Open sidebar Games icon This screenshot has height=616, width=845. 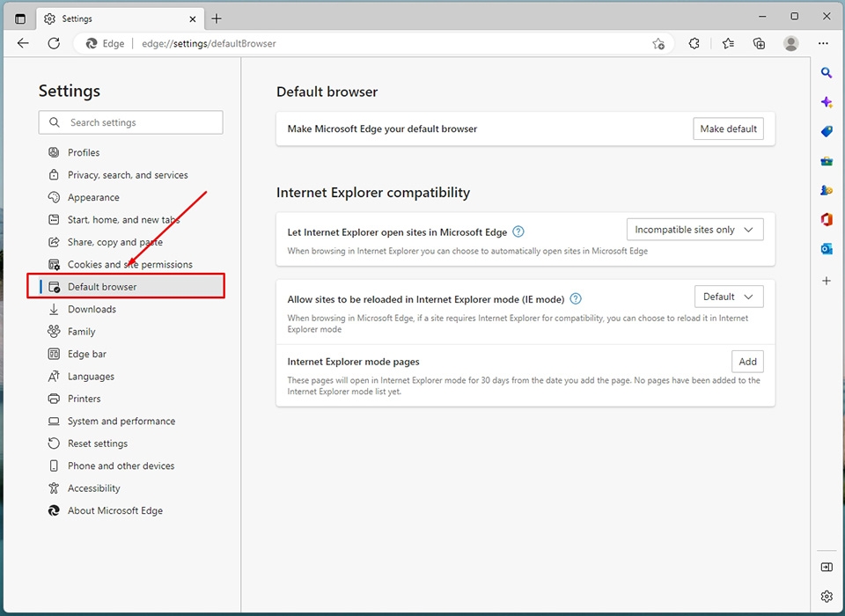point(827,190)
